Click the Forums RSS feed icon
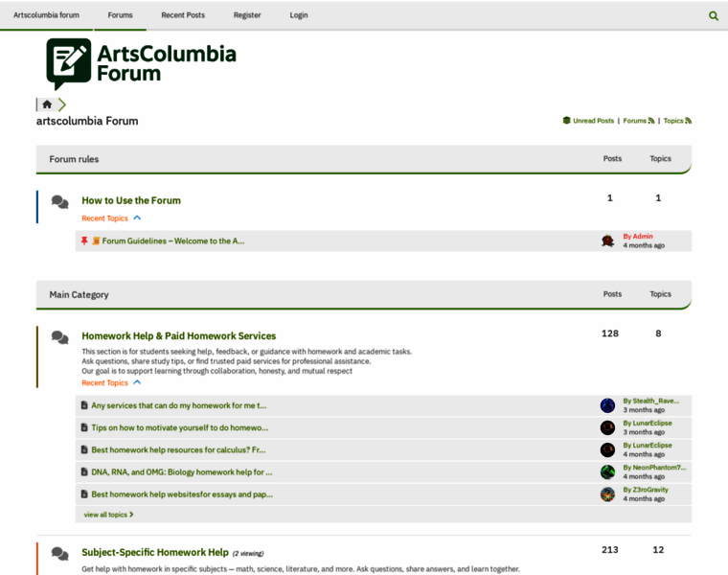Viewport: 728px width, 575px height. (x=651, y=121)
